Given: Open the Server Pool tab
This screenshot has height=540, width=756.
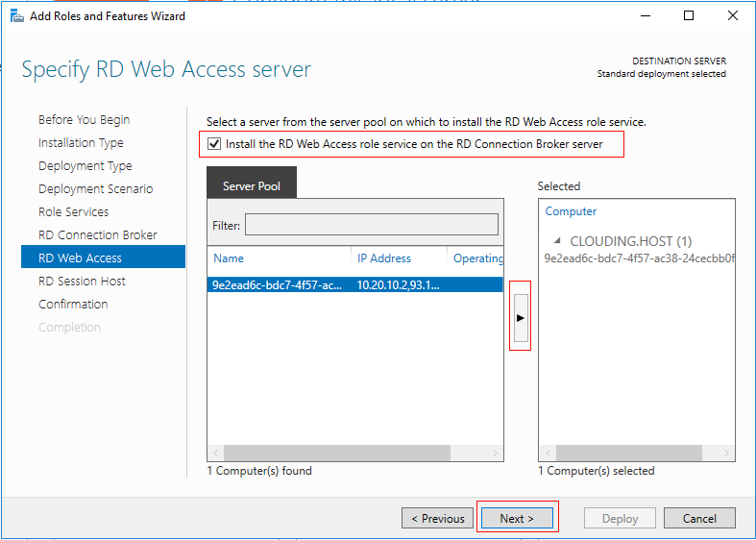Looking at the screenshot, I should tap(251, 185).
